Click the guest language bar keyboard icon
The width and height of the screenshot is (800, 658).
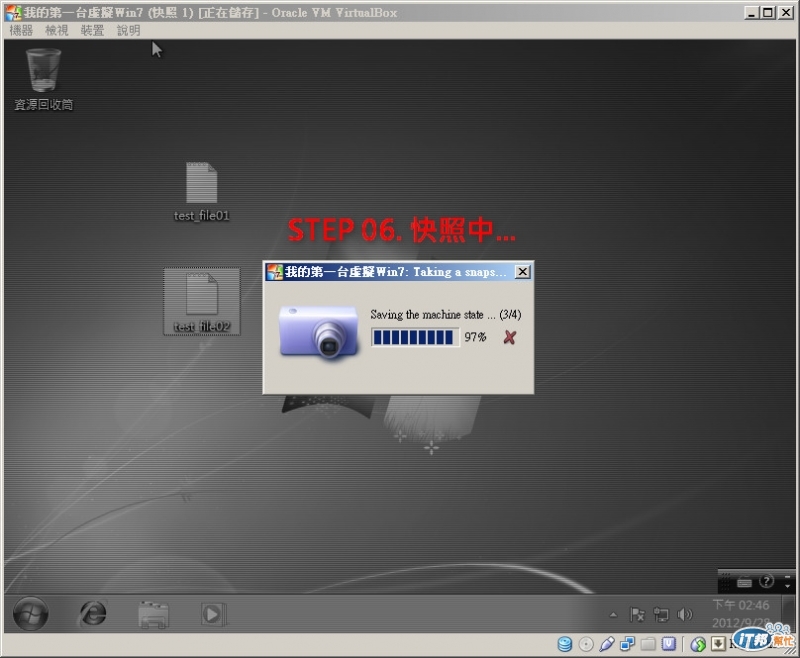pyautogui.click(x=744, y=582)
